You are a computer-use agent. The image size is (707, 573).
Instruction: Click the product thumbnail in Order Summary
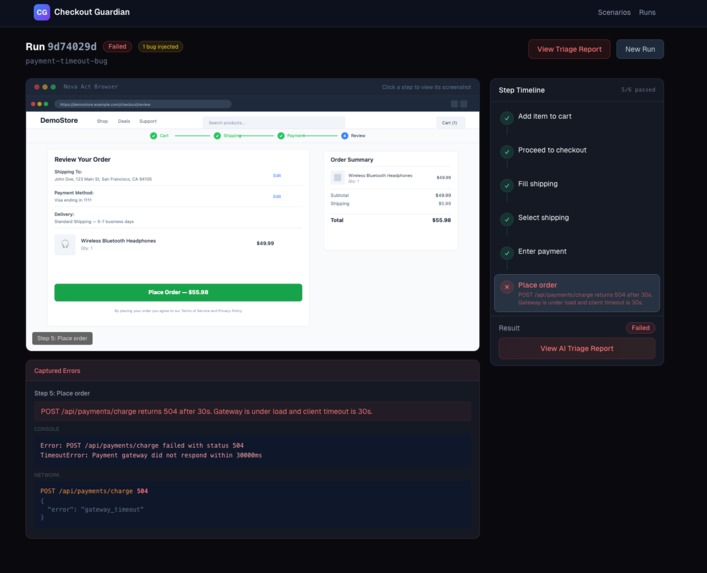337,178
